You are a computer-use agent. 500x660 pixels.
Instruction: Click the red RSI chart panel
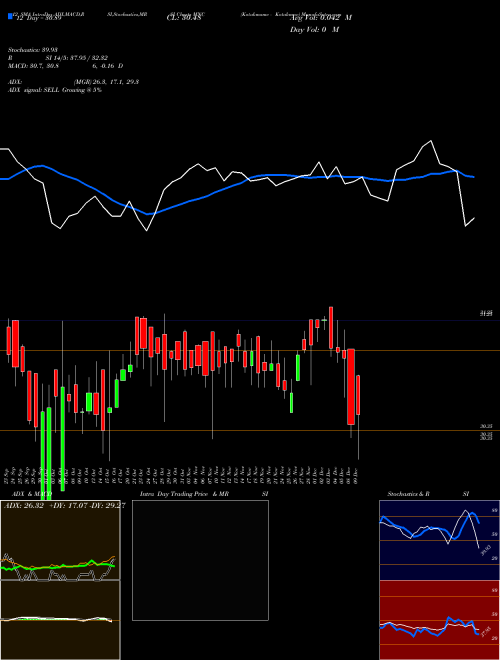click(439, 620)
